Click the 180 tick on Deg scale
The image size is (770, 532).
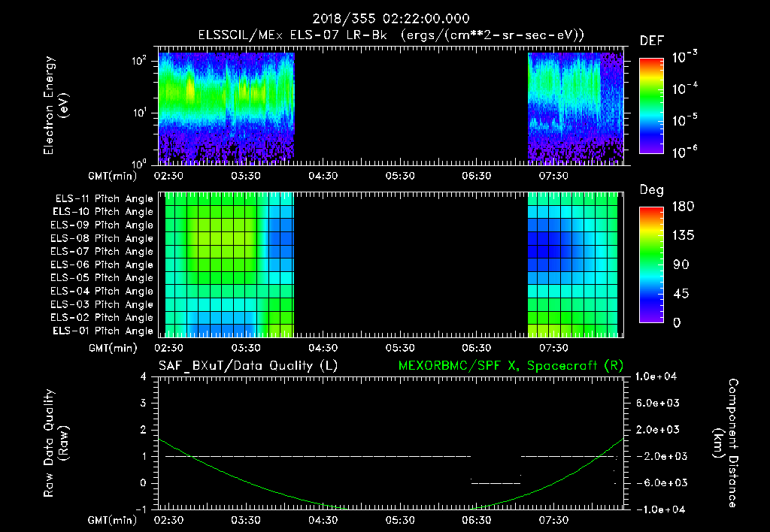[683, 207]
